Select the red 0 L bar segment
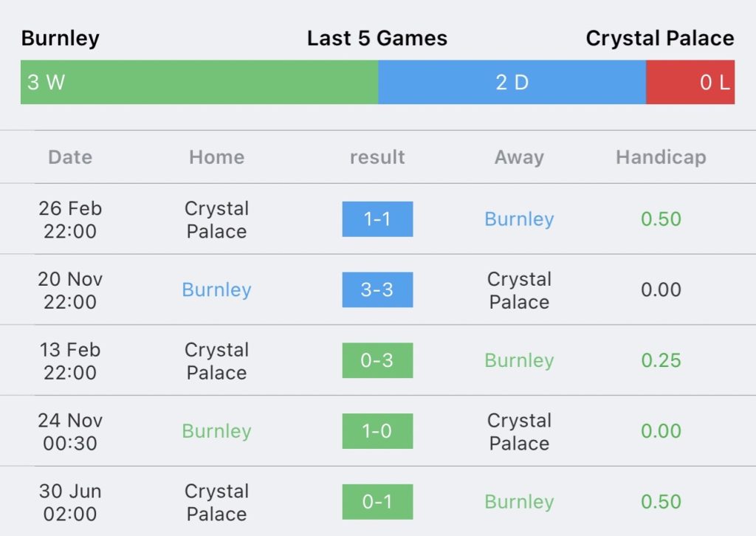The height and width of the screenshot is (536, 756). coord(690,82)
